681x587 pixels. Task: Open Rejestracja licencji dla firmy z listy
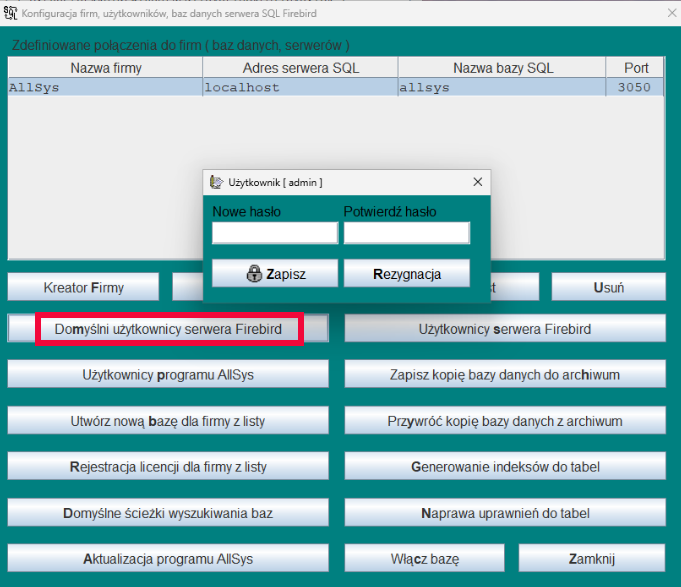[x=168, y=466]
